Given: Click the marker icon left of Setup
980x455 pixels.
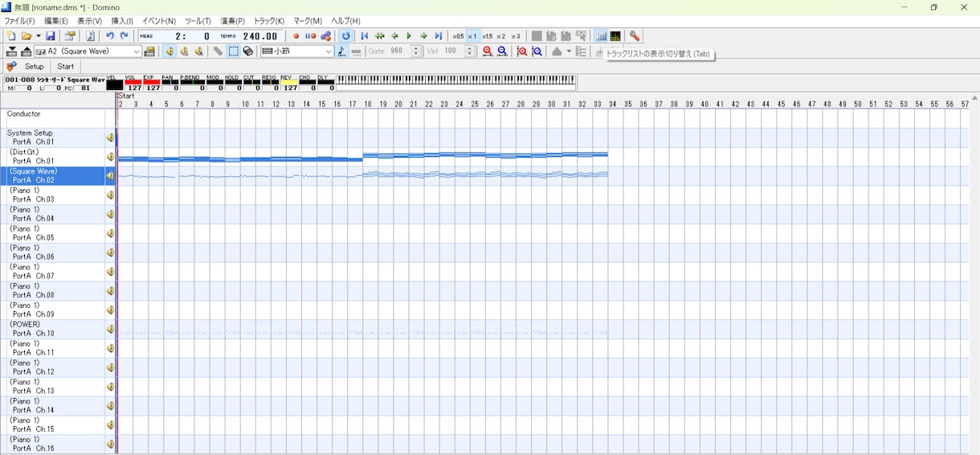Looking at the screenshot, I should 11,67.
